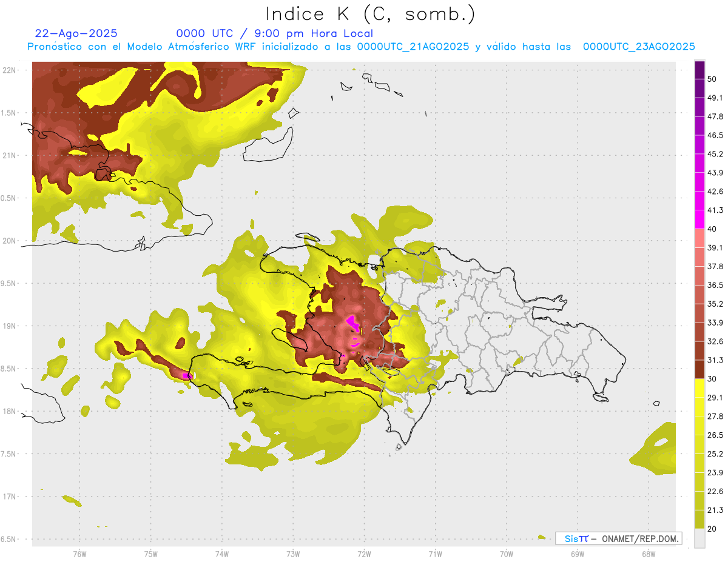Click the colorbar value "43.9"

(715, 173)
